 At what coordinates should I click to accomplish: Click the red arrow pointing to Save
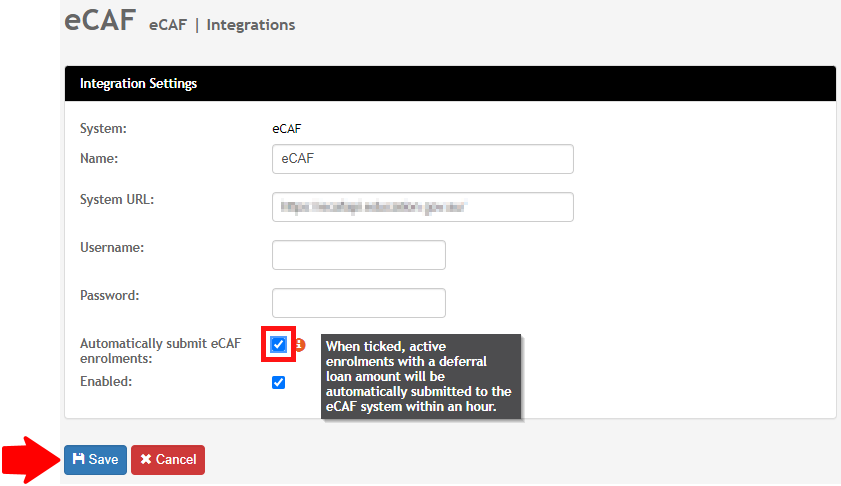point(28,459)
